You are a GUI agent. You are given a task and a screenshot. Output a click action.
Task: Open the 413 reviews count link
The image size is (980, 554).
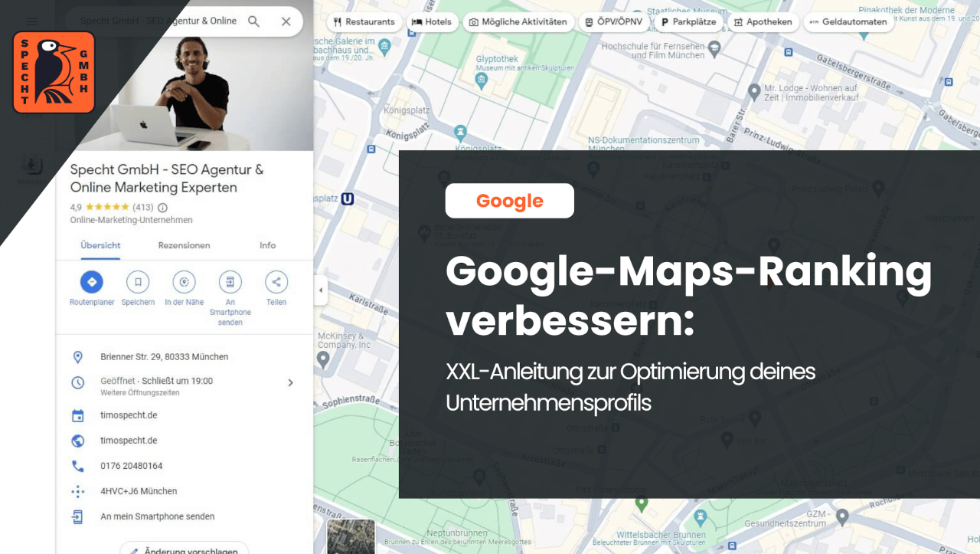point(143,207)
